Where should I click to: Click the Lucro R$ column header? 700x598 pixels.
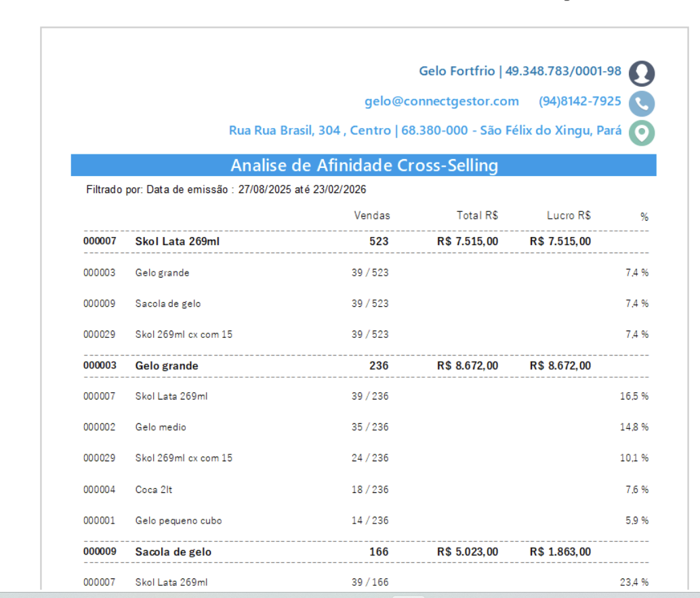pos(569,216)
